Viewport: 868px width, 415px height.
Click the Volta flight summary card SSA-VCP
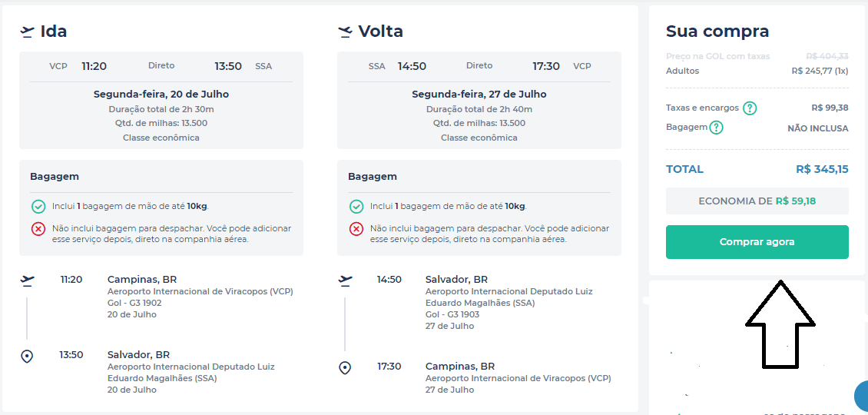click(x=479, y=100)
